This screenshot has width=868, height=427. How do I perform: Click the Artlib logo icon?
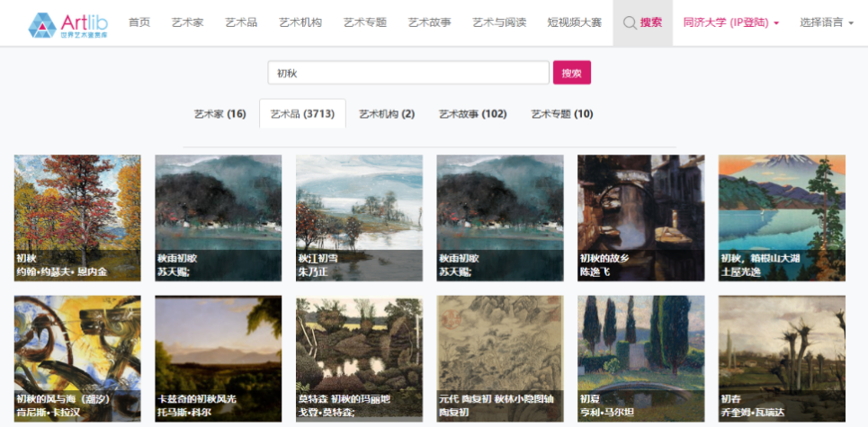pos(41,24)
